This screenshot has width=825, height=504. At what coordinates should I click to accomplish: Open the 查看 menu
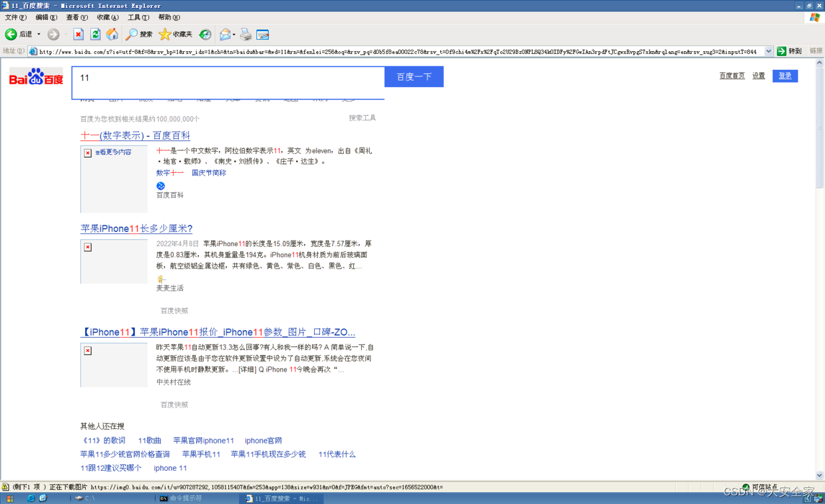pyautogui.click(x=75, y=17)
